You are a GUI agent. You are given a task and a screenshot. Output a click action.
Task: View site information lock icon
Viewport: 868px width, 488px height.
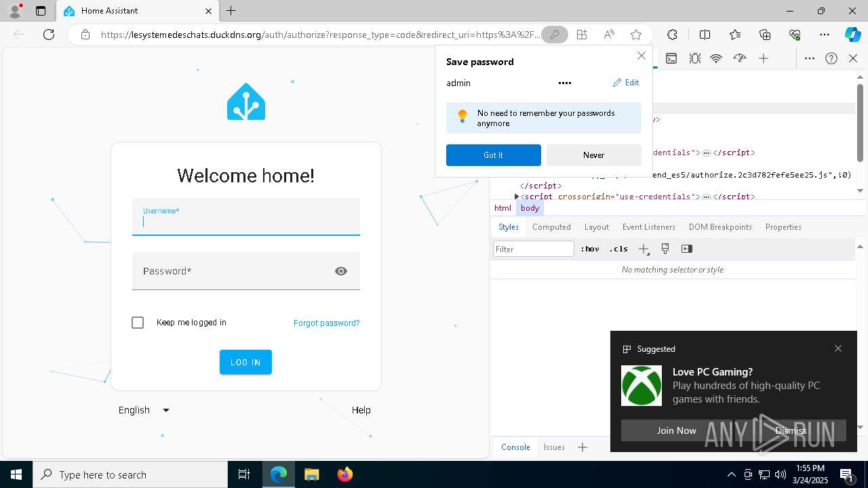(x=85, y=35)
